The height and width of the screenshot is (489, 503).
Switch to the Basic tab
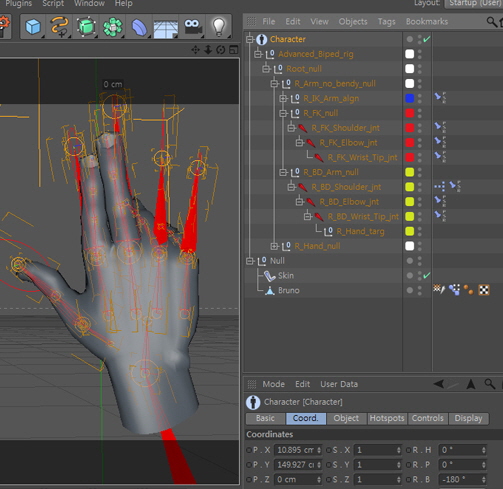(265, 418)
